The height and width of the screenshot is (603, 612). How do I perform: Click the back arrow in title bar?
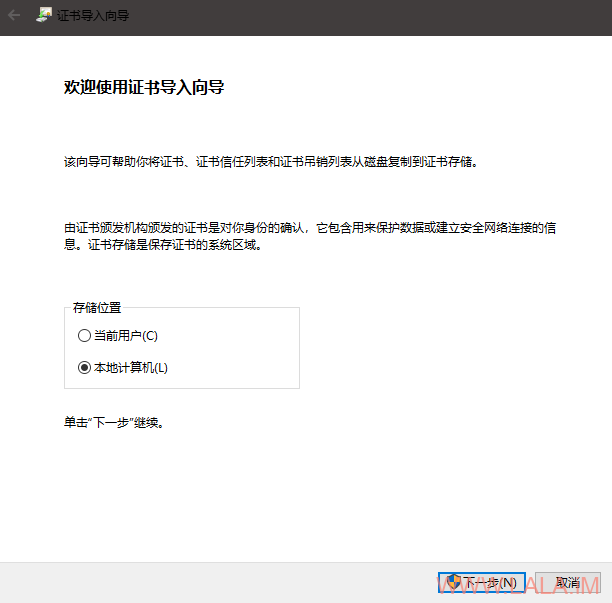click(14, 16)
